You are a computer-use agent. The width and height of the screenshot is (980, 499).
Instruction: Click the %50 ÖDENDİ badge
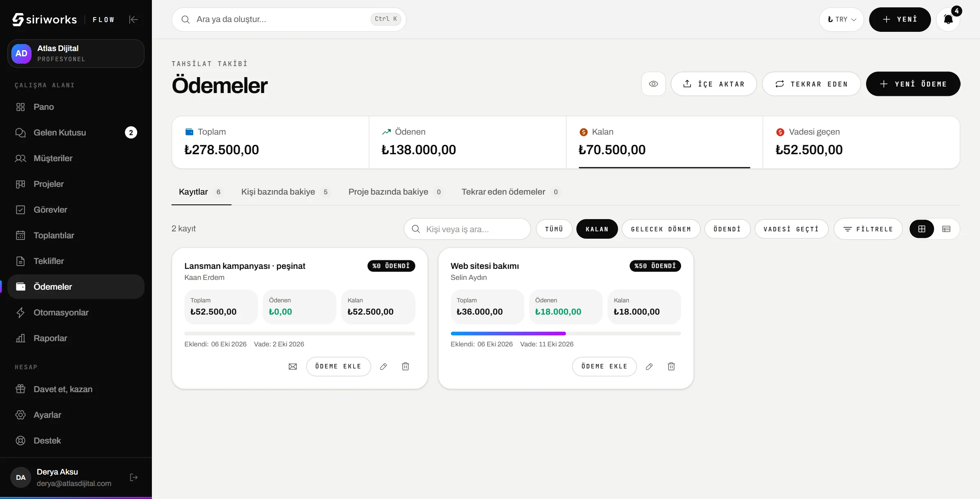point(655,266)
